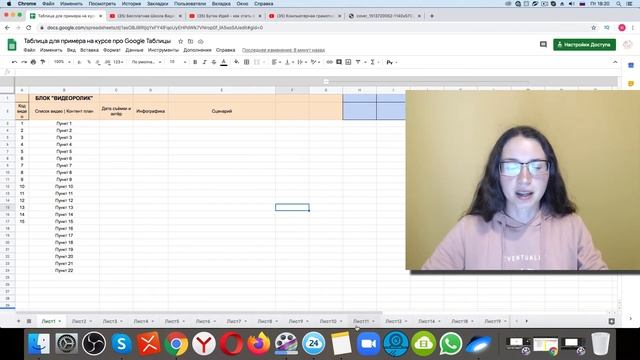Select the БЛОК "ВИДЕОРОЛИК" header cell
The width and height of the screenshot is (640, 360).
click(x=64, y=98)
